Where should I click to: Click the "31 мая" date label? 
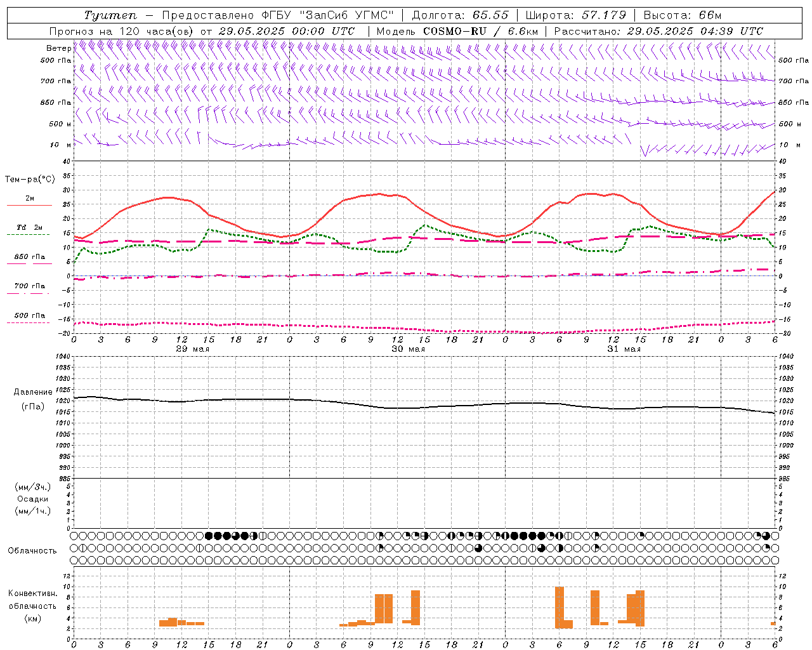[624, 349]
